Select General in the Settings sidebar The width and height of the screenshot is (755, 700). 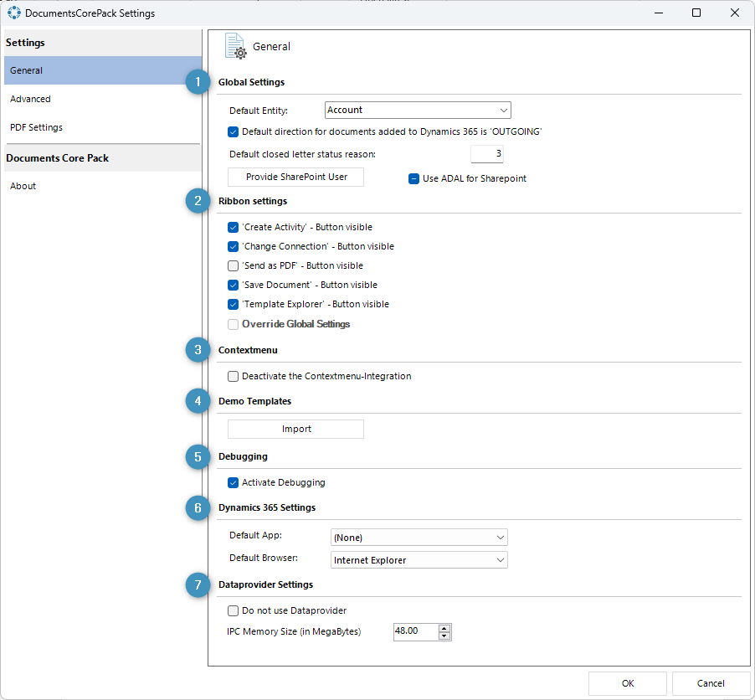103,70
